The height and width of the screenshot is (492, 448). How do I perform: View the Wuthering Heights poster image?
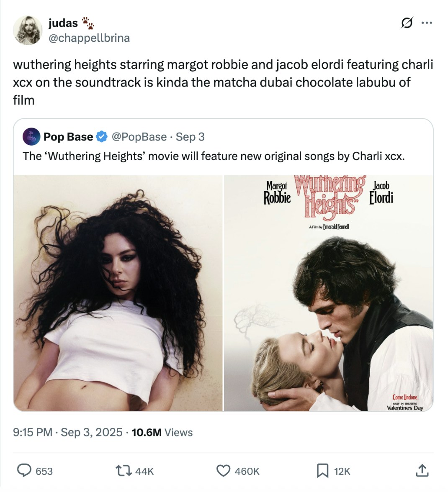tap(329, 293)
